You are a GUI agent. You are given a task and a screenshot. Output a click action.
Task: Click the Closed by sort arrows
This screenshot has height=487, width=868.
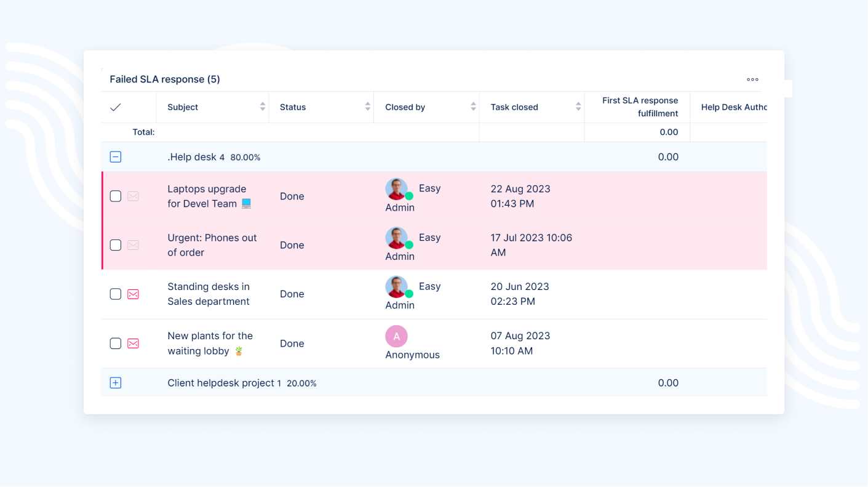point(473,107)
